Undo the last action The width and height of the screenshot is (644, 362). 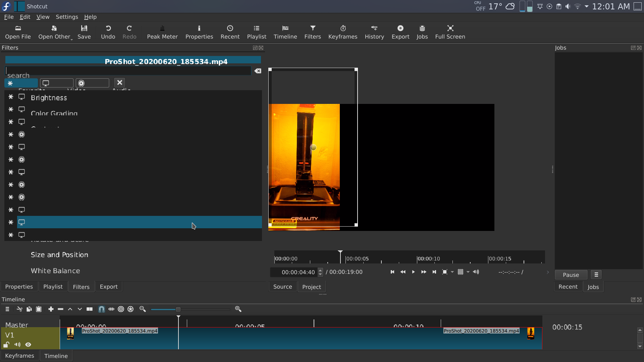(108, 32)
